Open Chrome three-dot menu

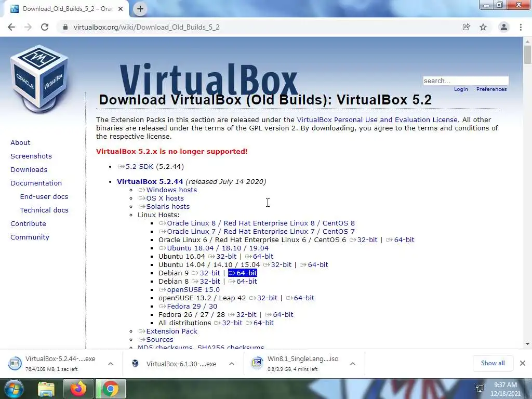click(521, 27)
